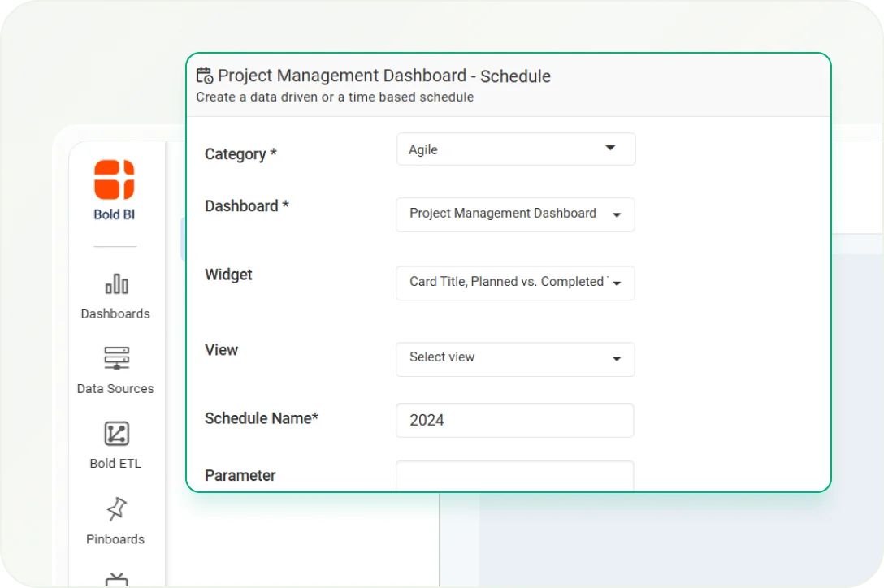
Task: Open the Bold ETL icon
Action: coord(116,434)
